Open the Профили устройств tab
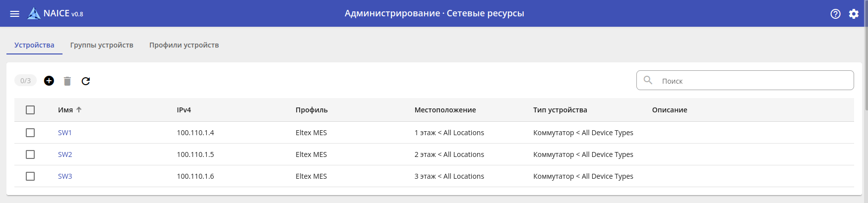This screenshot has height=203, width=868. point(184,45)
